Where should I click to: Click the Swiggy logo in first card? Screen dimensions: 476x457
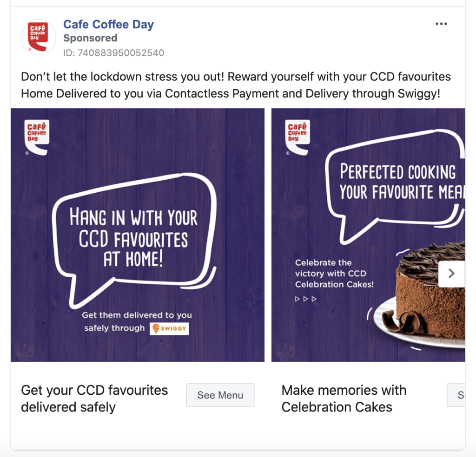[x=169, y=328]
